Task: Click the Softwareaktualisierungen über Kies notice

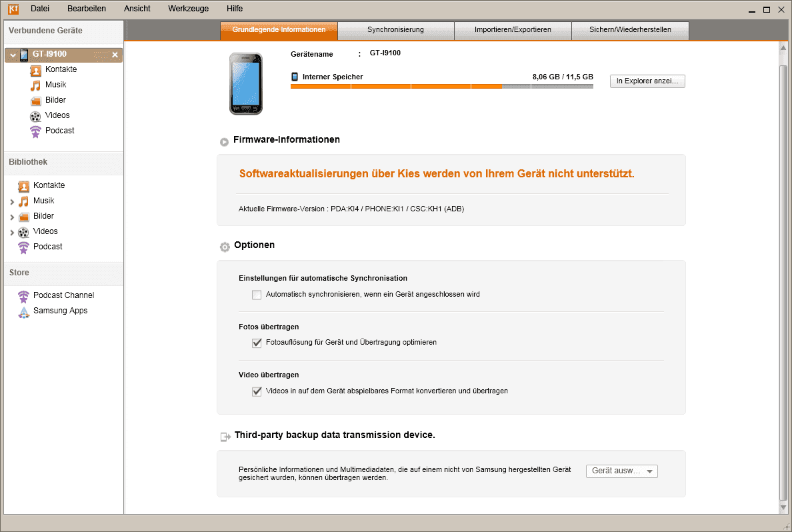Action: (x=437, y=174)
